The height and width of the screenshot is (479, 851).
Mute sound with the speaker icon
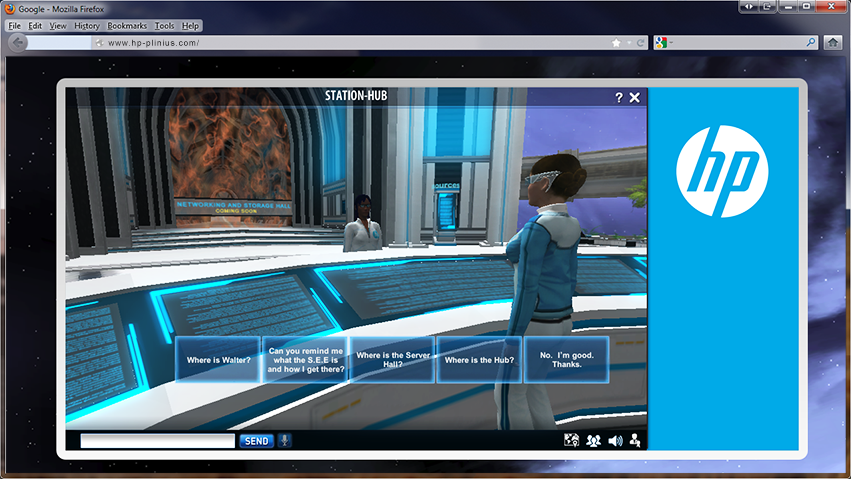coord(615,440)
